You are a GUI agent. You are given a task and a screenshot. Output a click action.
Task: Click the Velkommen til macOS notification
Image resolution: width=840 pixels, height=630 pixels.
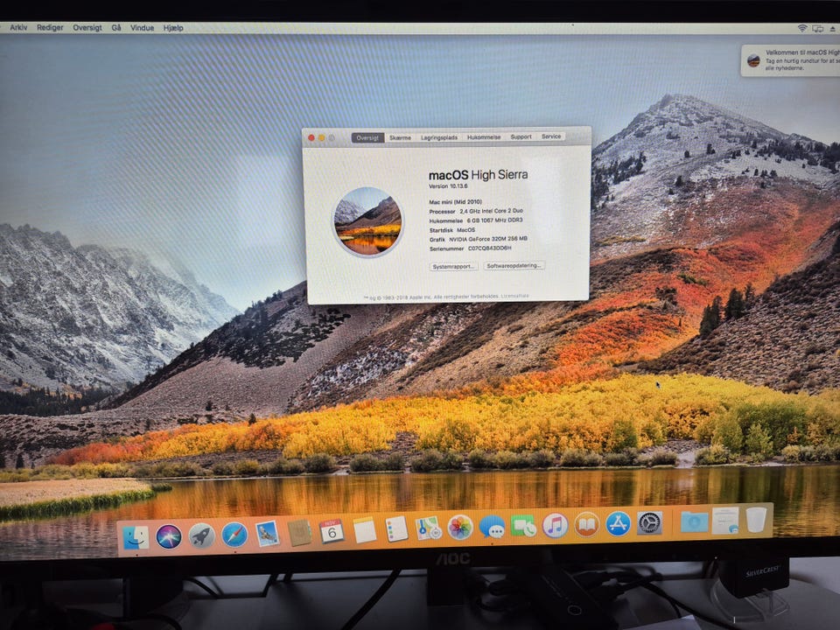(x=791, y=60)
